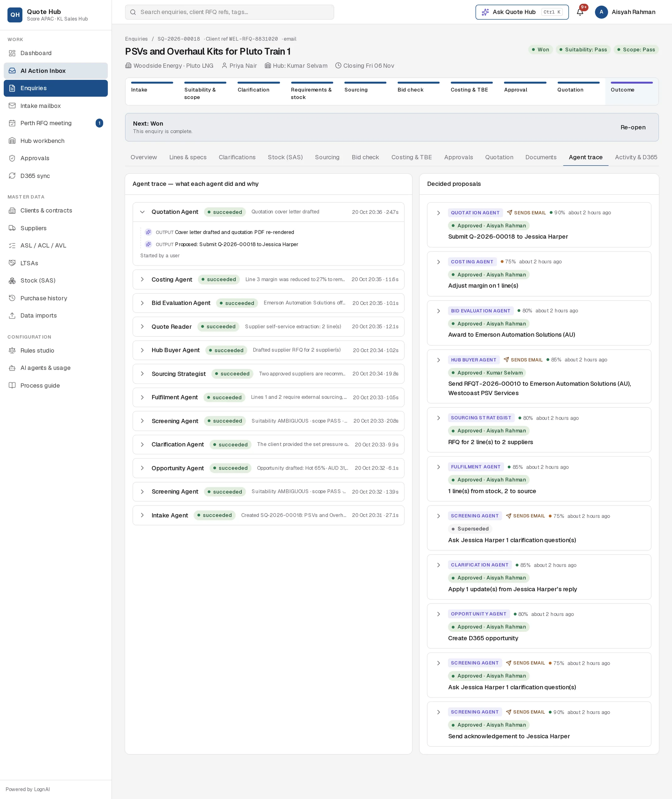Open the AI Action Inbox

point(56,71)
